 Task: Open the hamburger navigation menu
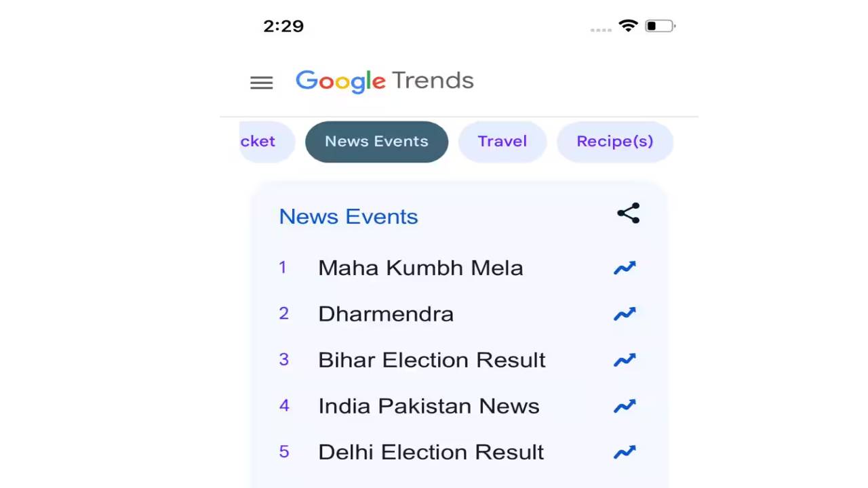262,83
